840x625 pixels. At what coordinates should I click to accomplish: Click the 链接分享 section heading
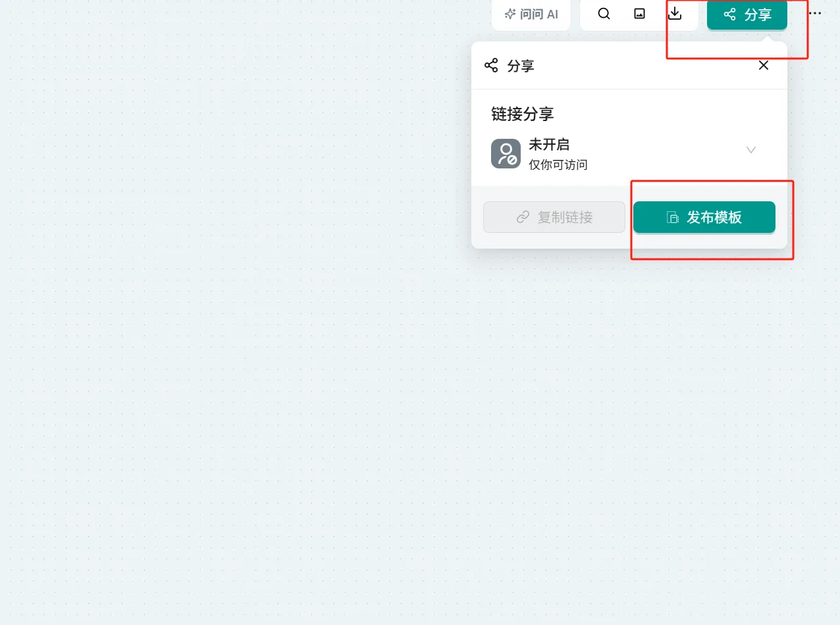523,114
